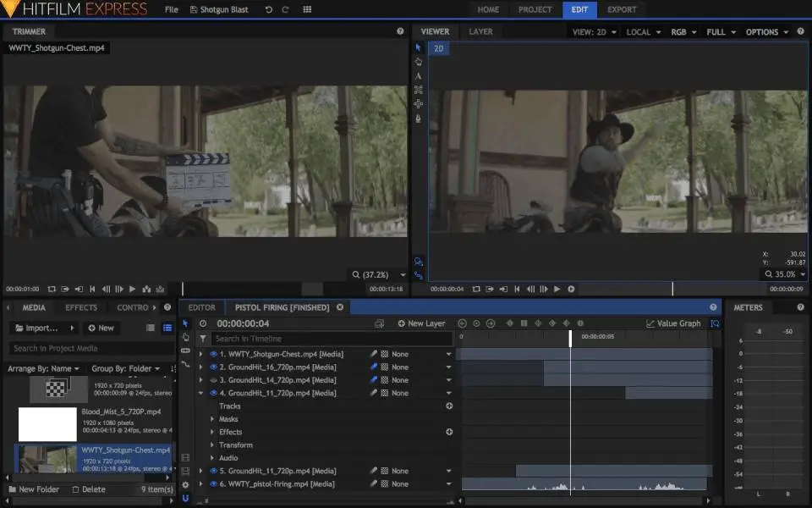
Task: Open the Arrange By: Name dropdown
Action: pos(43,368)
